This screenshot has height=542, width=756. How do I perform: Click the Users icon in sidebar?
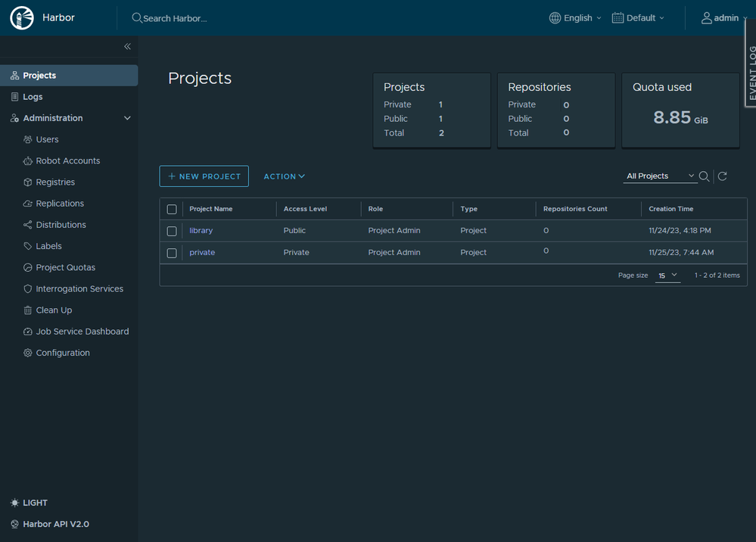[x=28, y=139]
